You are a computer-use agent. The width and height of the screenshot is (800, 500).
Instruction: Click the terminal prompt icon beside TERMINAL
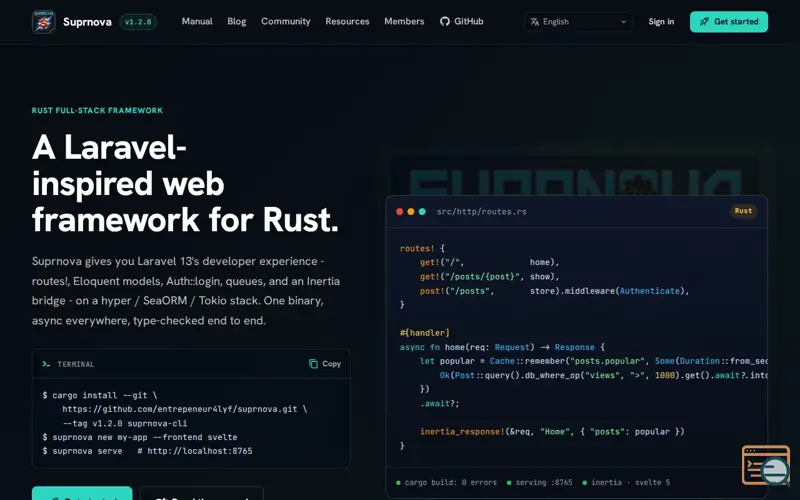[46, 364]
